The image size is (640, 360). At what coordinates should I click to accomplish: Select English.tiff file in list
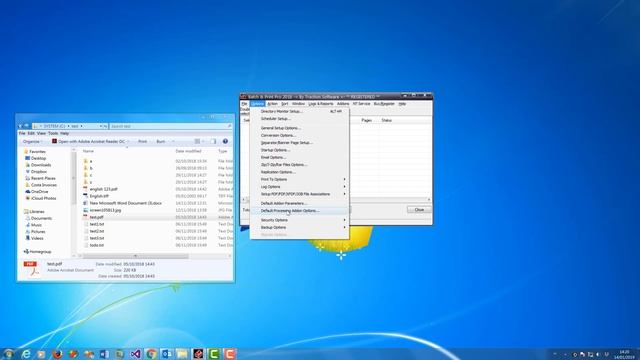pos(99,196)
